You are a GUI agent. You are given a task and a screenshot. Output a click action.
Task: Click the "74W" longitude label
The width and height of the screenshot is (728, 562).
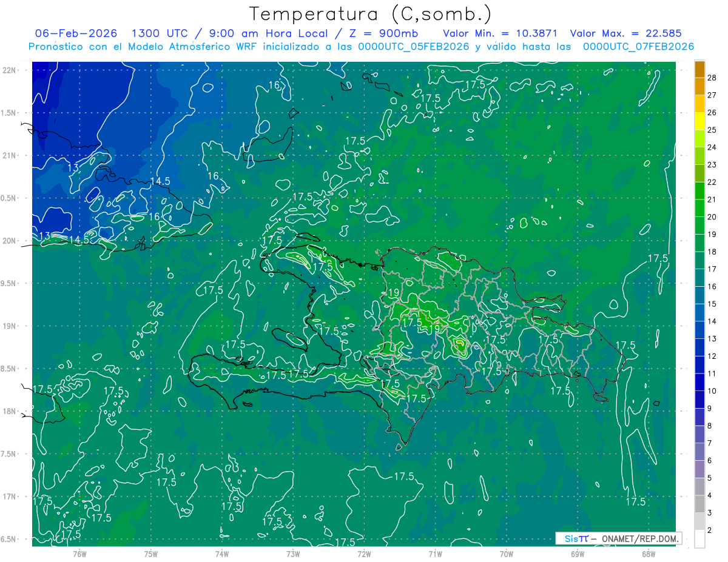[222, 554]
